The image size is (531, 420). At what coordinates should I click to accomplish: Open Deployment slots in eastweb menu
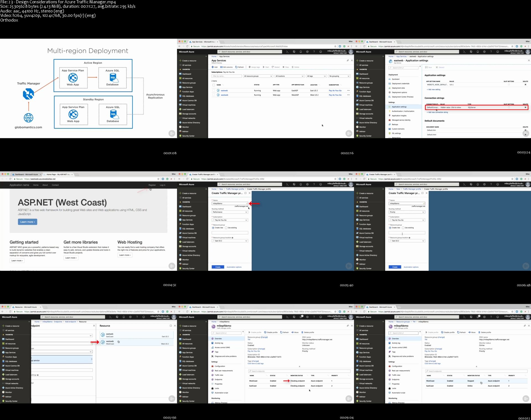[398, 88]
